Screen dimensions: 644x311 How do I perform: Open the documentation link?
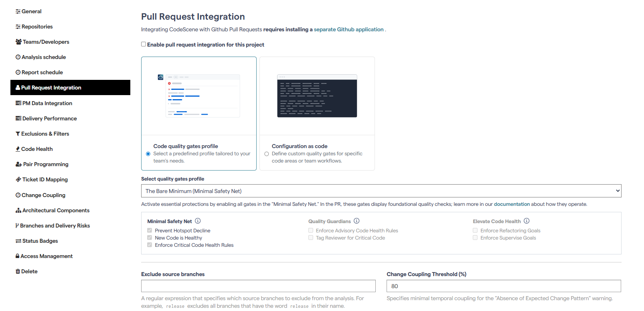click(x=512, y=204)
